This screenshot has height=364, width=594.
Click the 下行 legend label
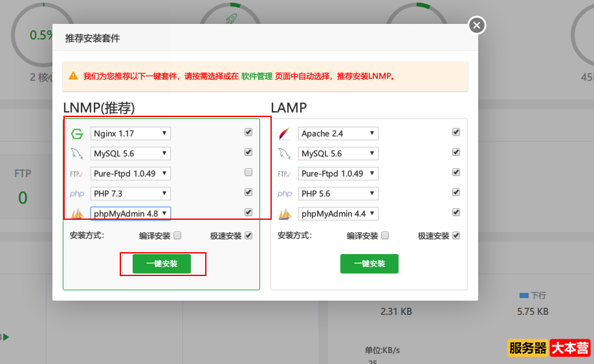tap(538, 295)
